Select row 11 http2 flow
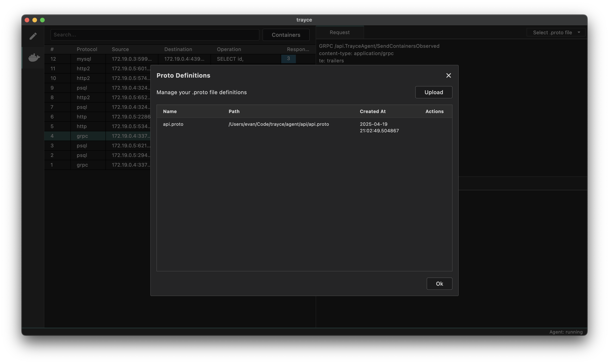This screenshot has width=609, height=364. [x=97, y=68]
